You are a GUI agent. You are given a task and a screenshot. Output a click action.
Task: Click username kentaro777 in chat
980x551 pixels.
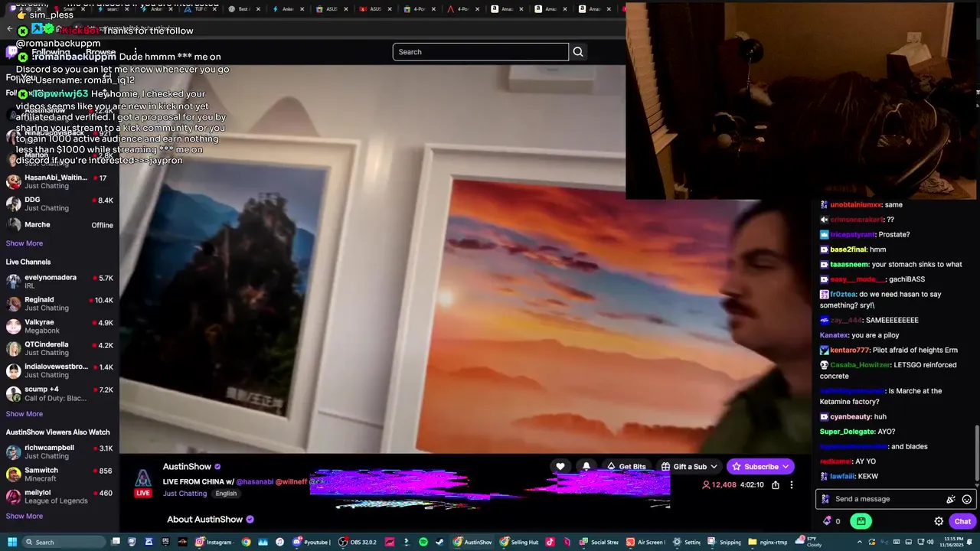850,350
